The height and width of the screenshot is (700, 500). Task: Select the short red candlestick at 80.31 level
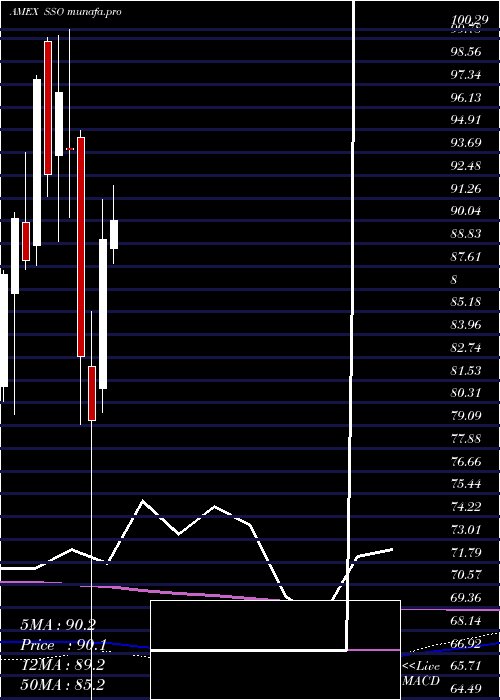click(x=92, y=393)
